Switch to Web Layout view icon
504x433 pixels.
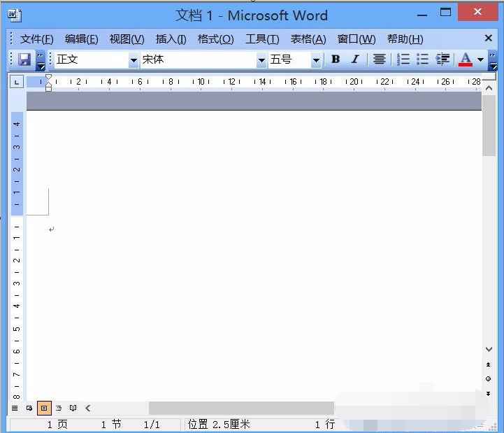pyautogui.click(x=29, y=409)
